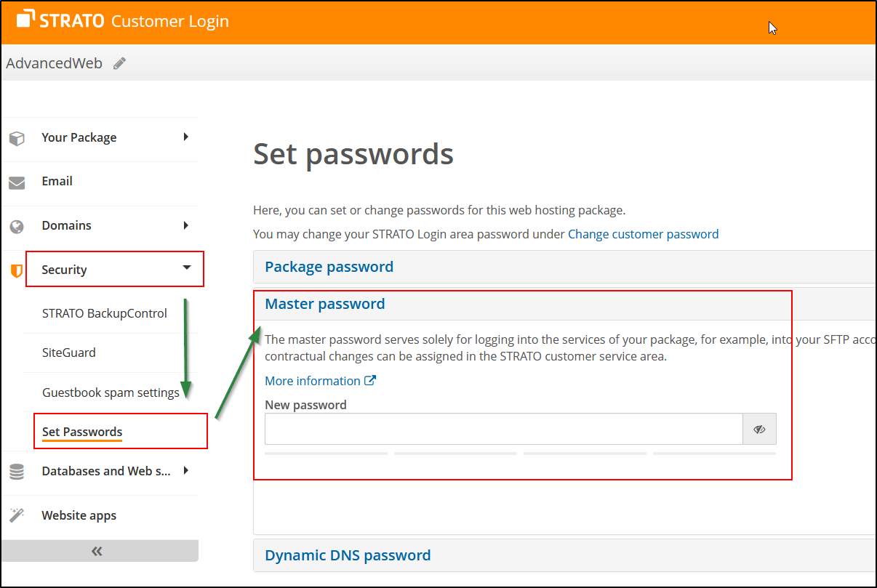The height and width of the screenshot is (588, 877).
Task: Collapse the sidebar with double chevron button
Action: 97,551
